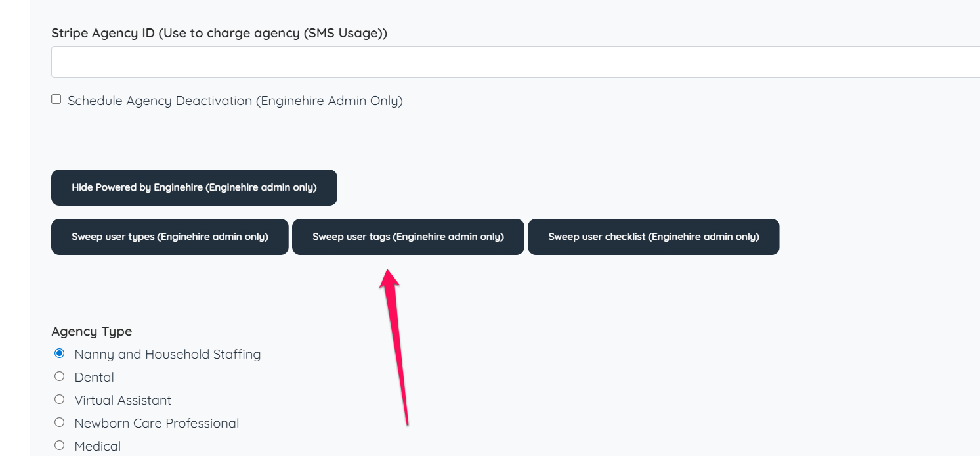980x456 pixels.
Task: Run the Sweep user tags action
Action: pos(408,237)
